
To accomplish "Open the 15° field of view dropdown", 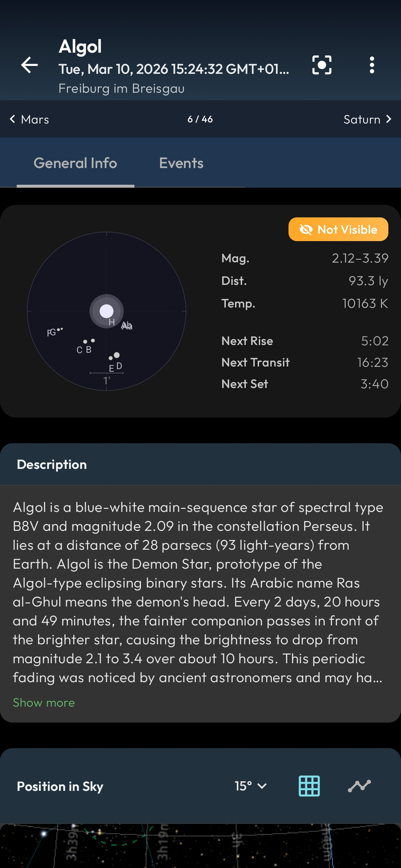I will click(251, 786).
